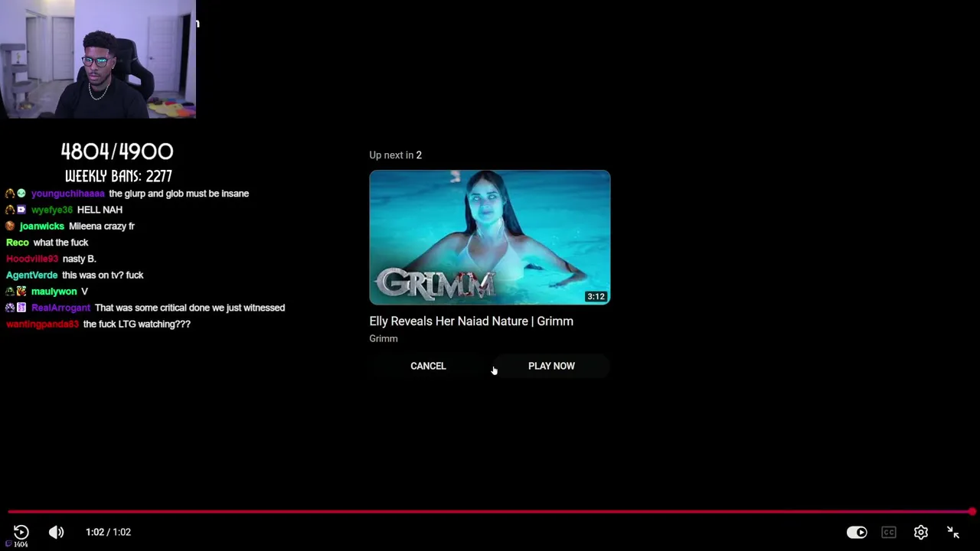Toggle the autoplay switch
Viewport: 980px width, 551px height.
(x=857, y=532)
